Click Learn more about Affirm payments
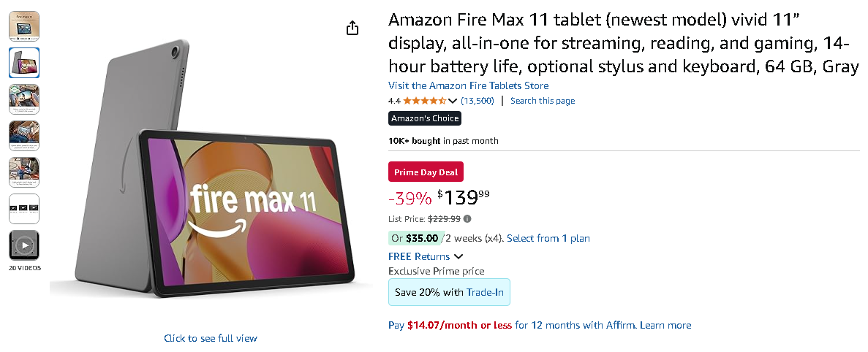868x352 pixels. coord(665,325)
